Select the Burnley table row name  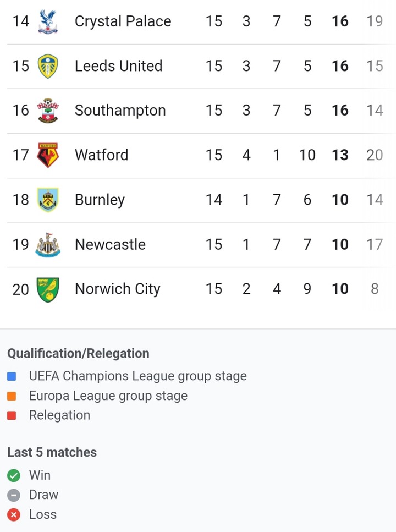pos(100,200)
